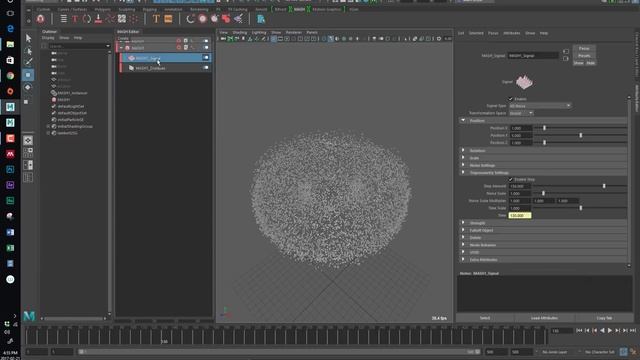Toggle the enable switch on the MASH1_Signal row
The image size is (640, 360).
(206, 58)
